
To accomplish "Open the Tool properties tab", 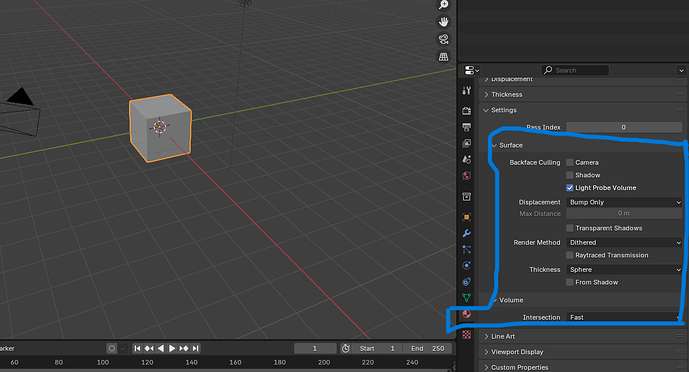I will pos(467,90).
